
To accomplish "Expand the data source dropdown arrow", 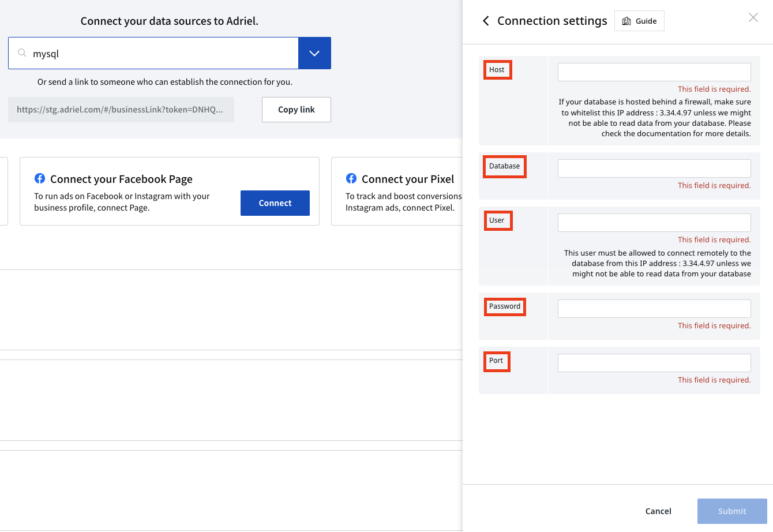I will pos(314,53).
